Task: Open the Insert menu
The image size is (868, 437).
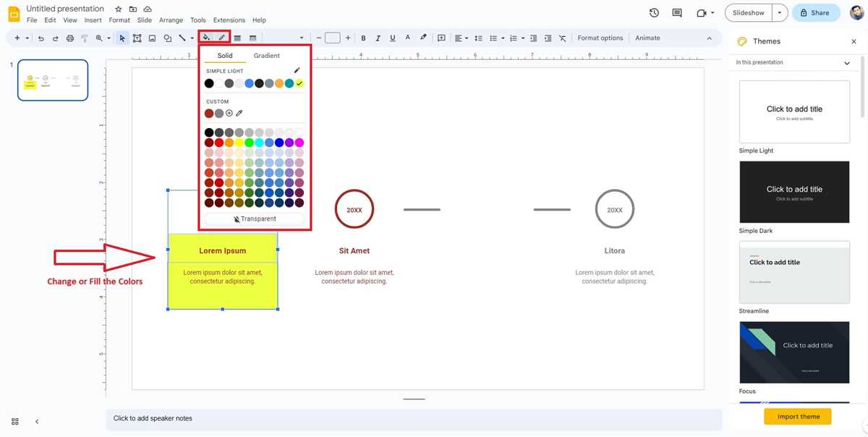Action: 93,20
